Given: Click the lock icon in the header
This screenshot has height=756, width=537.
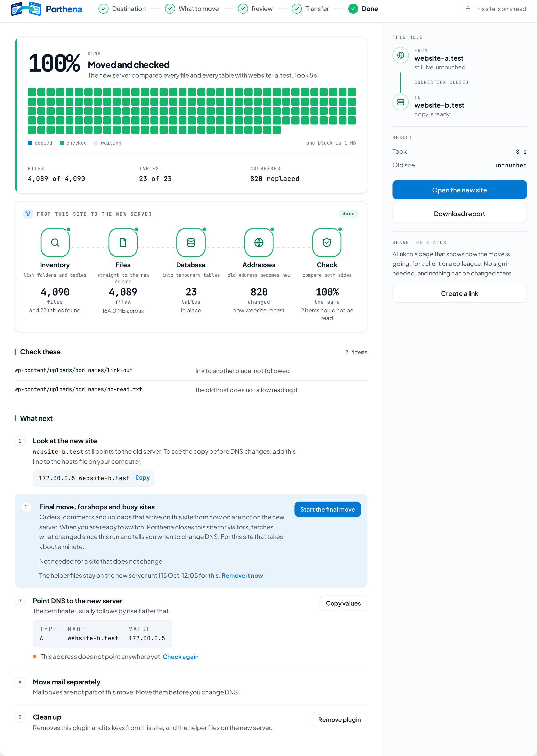Looking at the screenshot, I should point(468,9).
